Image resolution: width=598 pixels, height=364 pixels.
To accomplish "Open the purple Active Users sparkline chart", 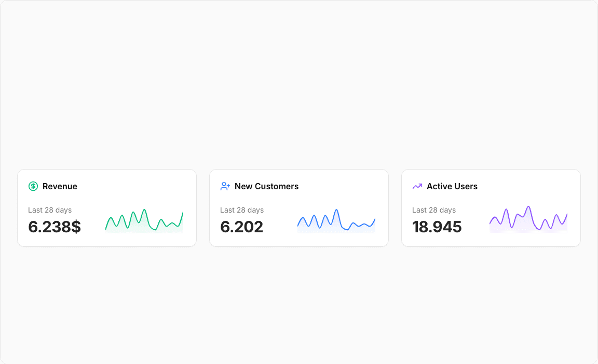I will click(x=528, y=220).
